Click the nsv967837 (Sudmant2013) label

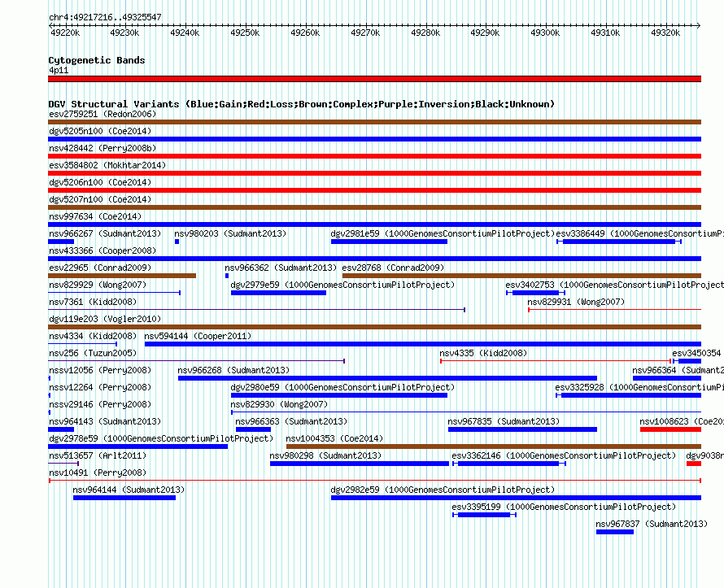pyautogui.click(x=652, y=524)
